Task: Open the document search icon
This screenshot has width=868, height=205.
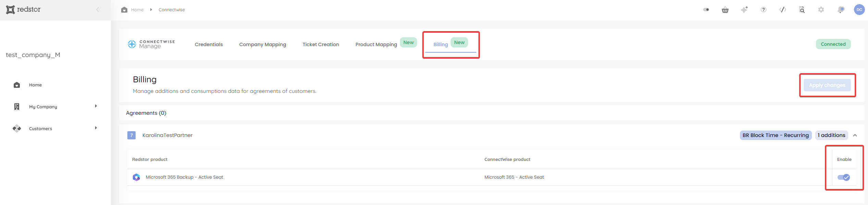Action: (802, 10)
